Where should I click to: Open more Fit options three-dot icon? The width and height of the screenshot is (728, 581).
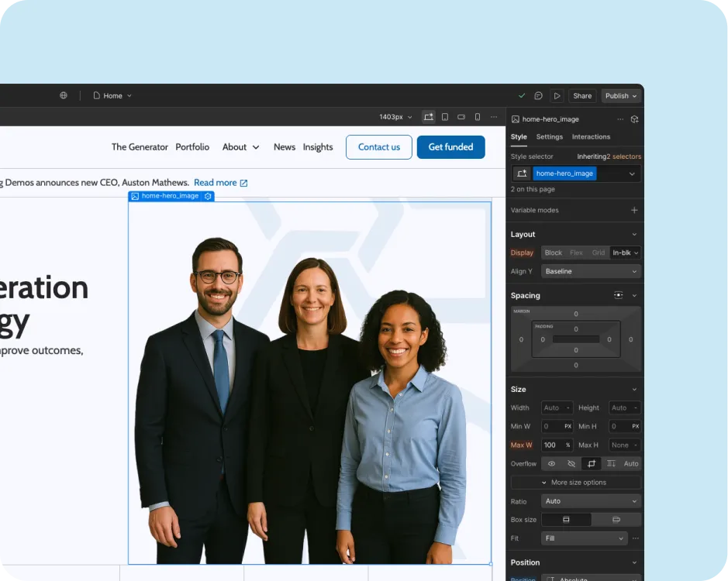[x=636, y=538]
